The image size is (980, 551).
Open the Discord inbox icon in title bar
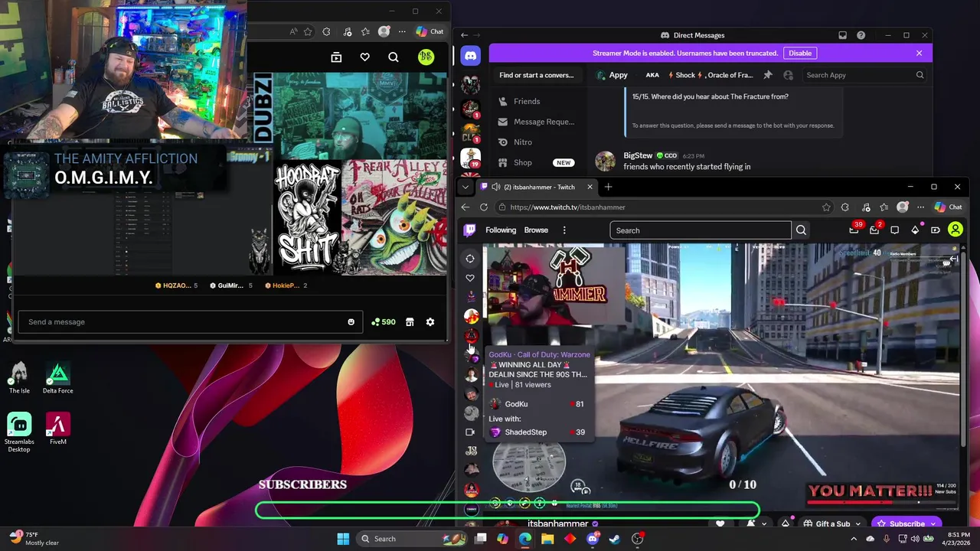tap(843, 35)
